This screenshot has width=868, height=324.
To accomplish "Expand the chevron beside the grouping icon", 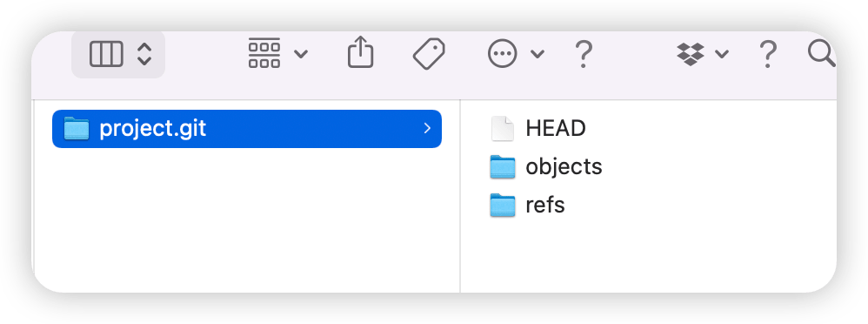I will click(301, 54).
